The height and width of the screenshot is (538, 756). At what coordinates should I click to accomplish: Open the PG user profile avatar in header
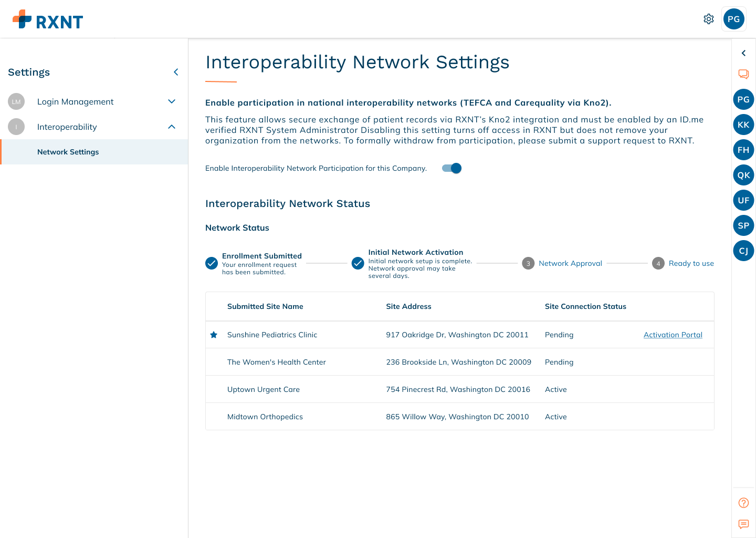tap(734, 19)
